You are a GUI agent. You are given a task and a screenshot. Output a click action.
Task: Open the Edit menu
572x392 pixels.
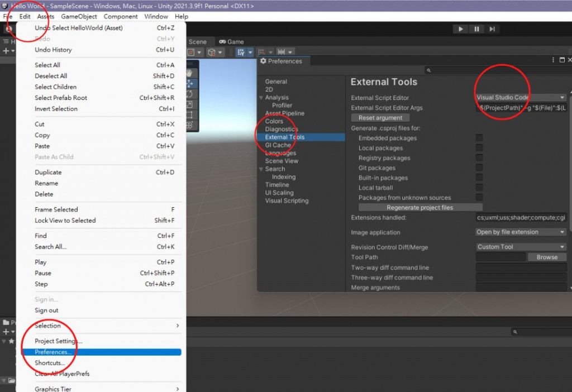[x=25, y=16]
